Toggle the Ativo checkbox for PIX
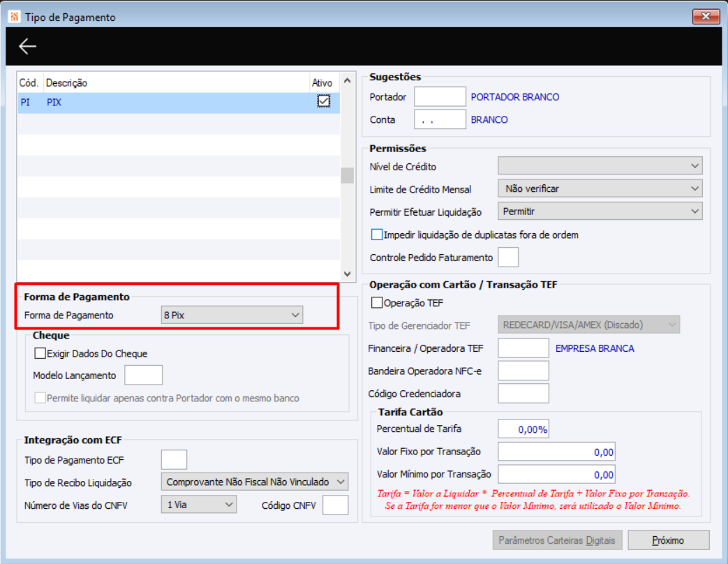 click(x=324, y=101)
